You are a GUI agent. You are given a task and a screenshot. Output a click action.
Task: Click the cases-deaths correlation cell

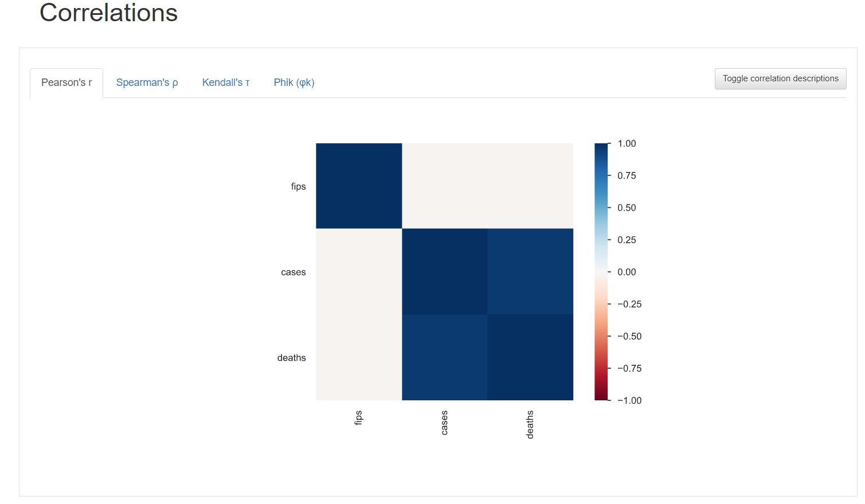[530, 272]
